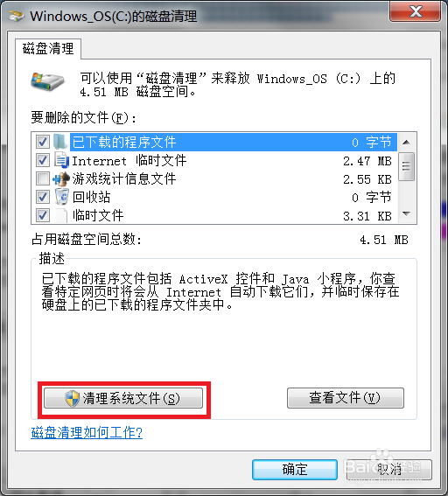Click the disk drive icon beside description text
The width and height of the screenshot is (448, 496).
(48, 81)
